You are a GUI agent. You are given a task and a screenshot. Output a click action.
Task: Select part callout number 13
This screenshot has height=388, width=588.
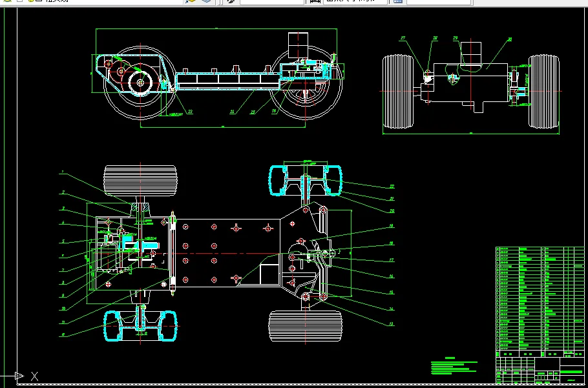click(392, 324)
